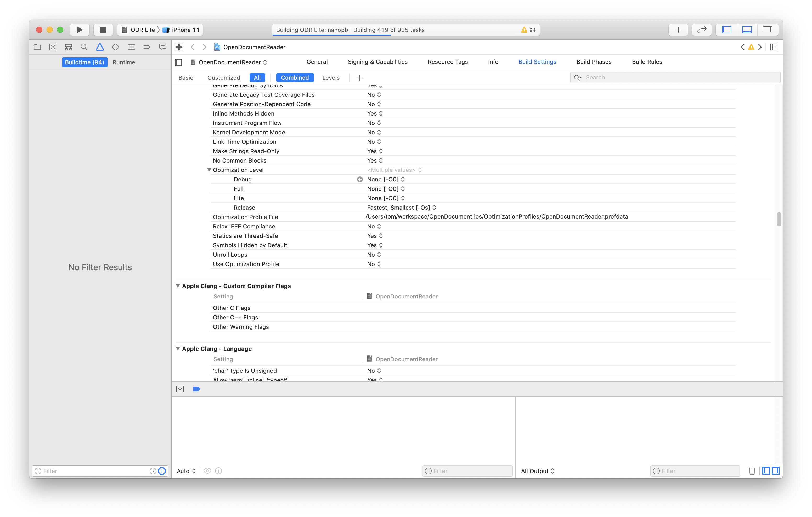
Task: Select the Runtime issues filter
Action: 124,62
